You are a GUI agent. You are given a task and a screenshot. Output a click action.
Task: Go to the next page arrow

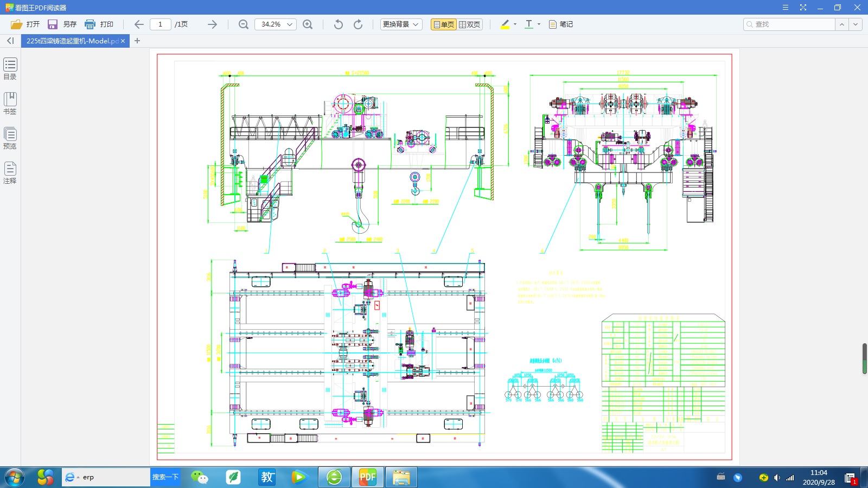pyautogui.click(x=212, y=24)
